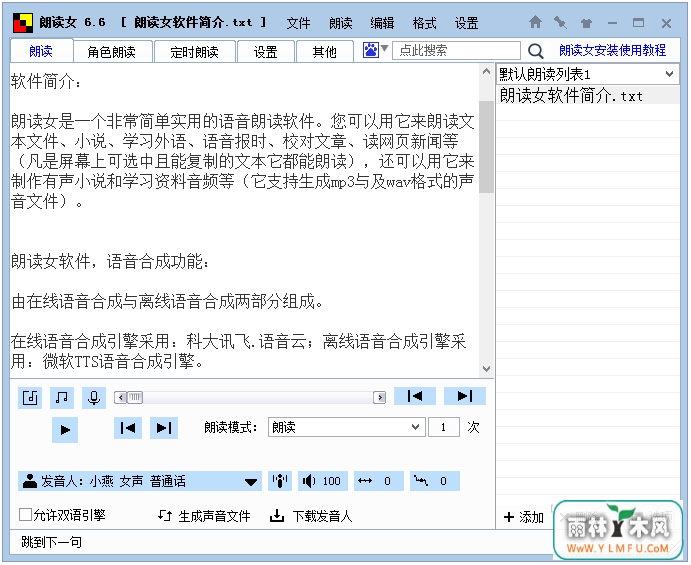Viewport: 691px width, 565px height.
Task: Open the 朗读 menu in title bar
Action: [x=340, y=23]
